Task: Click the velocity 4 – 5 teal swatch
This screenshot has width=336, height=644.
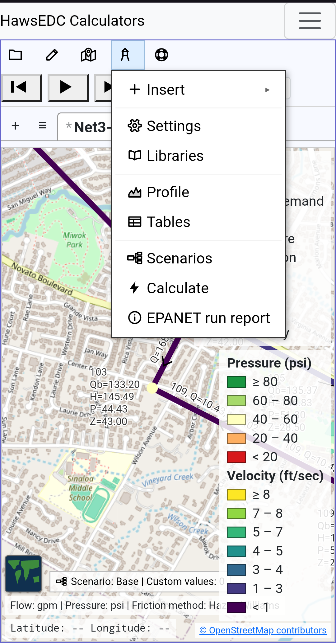Action: click(236, 551)
